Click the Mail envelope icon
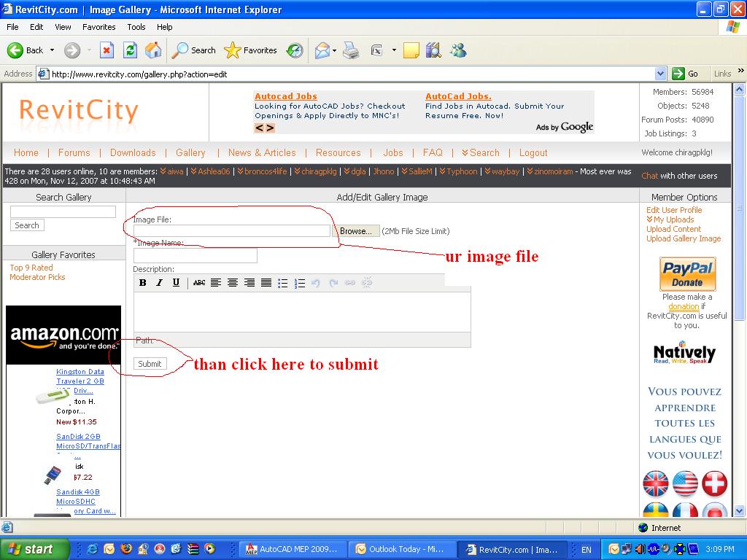Viewport: 747px width, 560px height. (322, 50)
